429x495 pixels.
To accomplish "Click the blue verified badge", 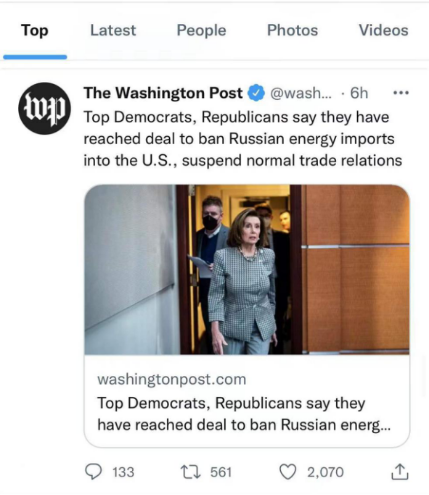I will 256,93.
